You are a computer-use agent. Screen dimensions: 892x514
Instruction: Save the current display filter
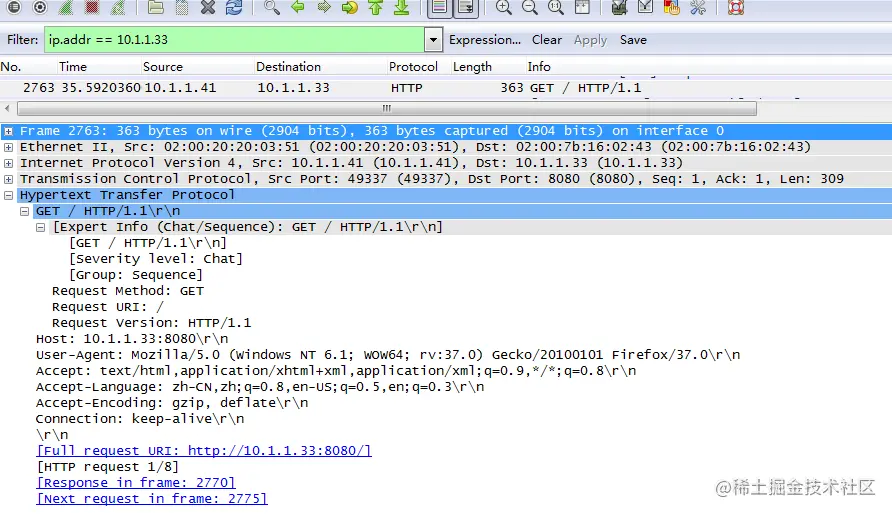(x=633, y=40)
